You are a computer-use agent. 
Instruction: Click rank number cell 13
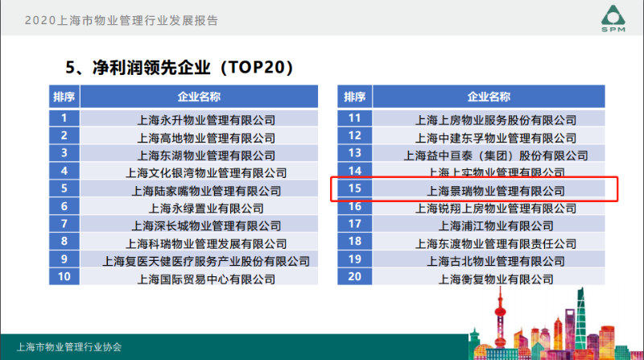click(x=355, y=153)
